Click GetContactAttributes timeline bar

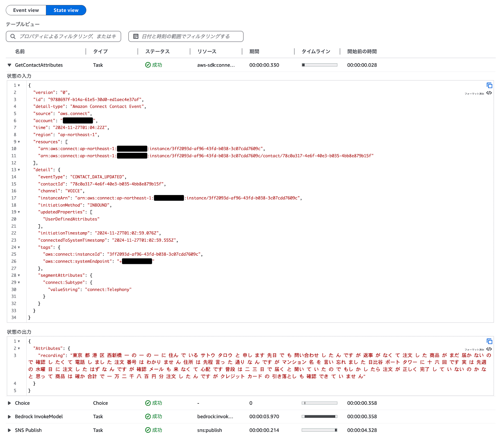(x=319, y=65)
